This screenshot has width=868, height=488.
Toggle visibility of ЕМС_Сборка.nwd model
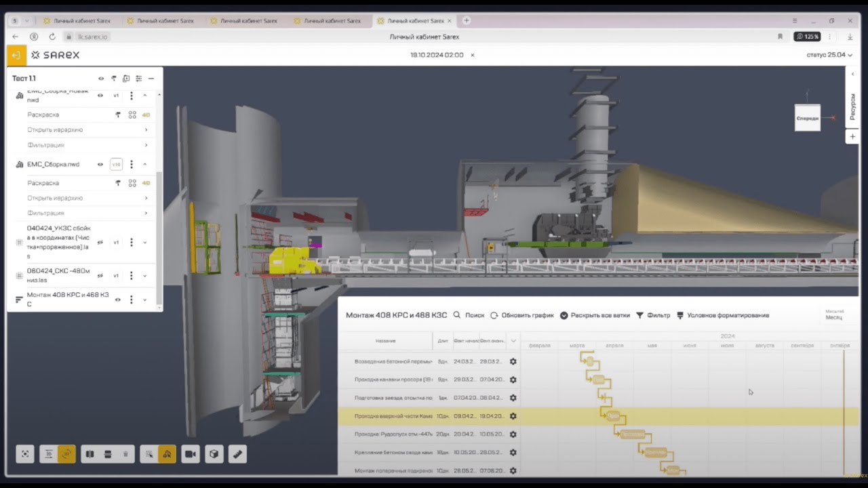[100, 165]
